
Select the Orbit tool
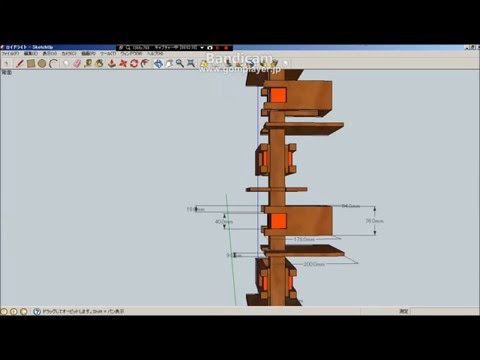[x=158, y=63]
